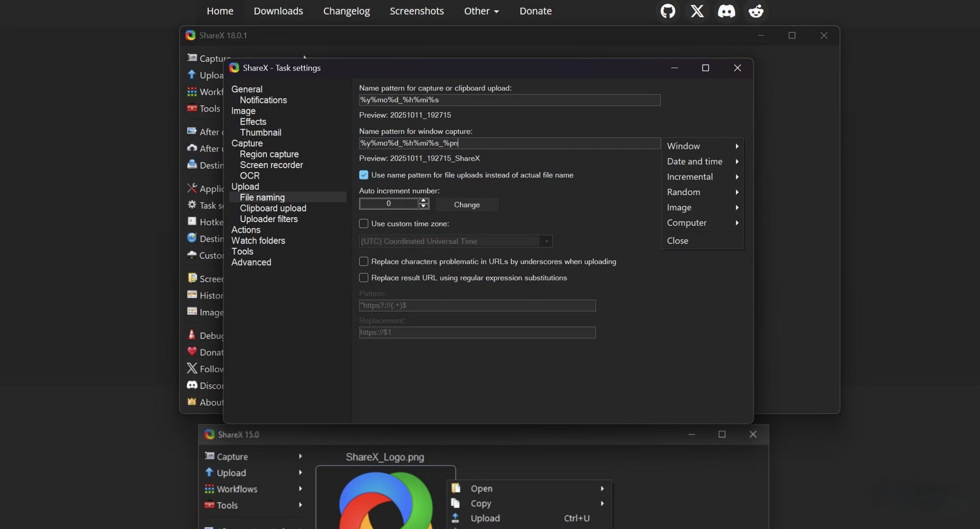Open the Reddit icon link
This screenshot has width=980, height=529.
[756, 11]
